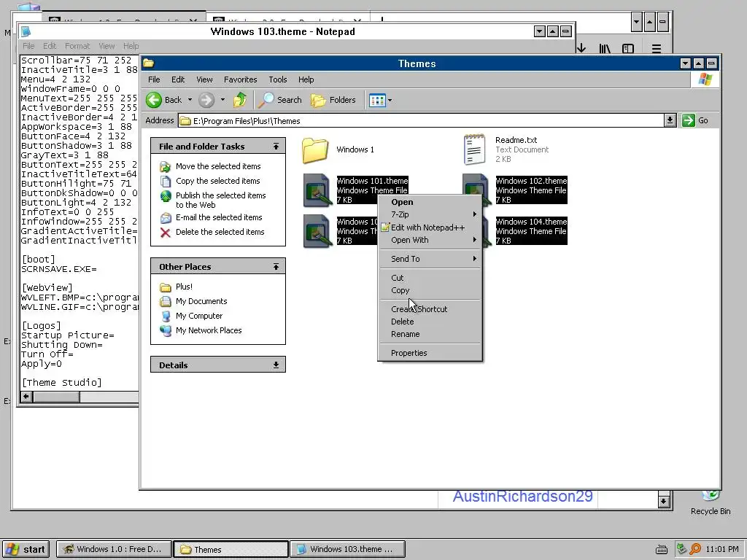The width and height of the screenshot is (747, 560).
Task: Toggle the Folders pane button
Action: point(333,100)
